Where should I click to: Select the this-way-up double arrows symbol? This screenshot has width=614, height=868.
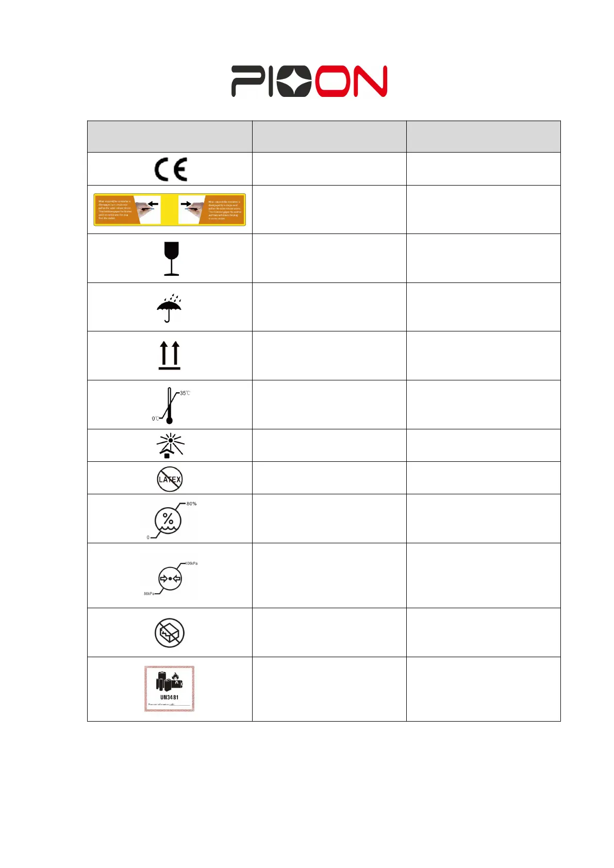tap(170, 355)
